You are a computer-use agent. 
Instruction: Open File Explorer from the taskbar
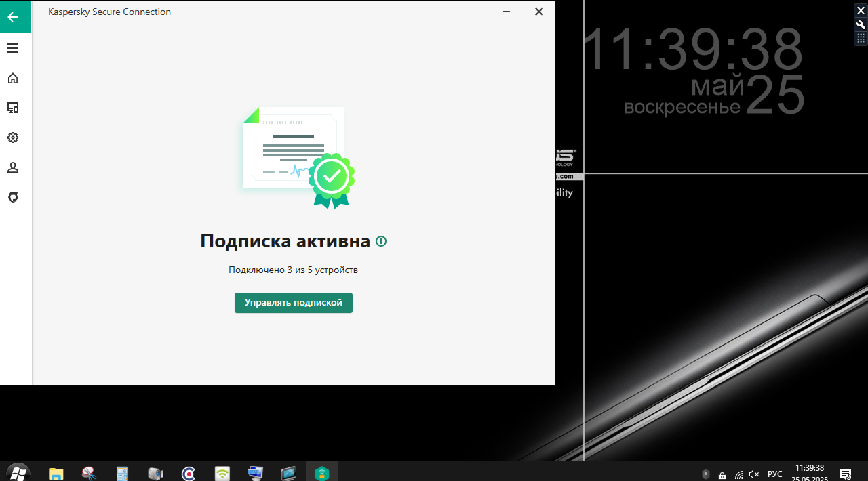pyautogui.click(x=56, y=473)
